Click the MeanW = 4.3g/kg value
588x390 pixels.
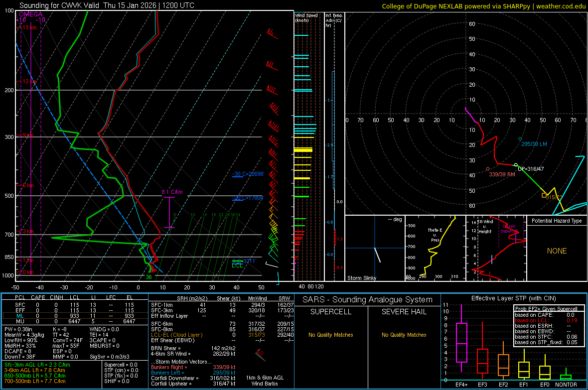(24, 335)
